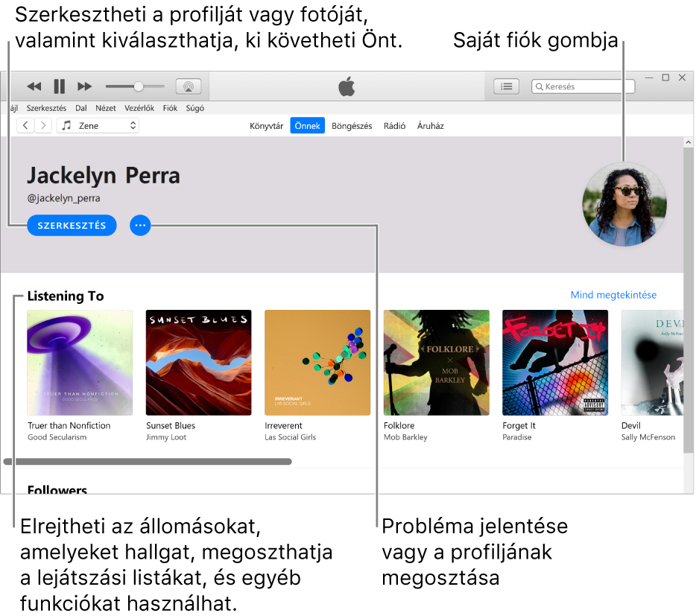Select the Önnek tab
Viewport: 696px width, 616px height.
[307, 126]
